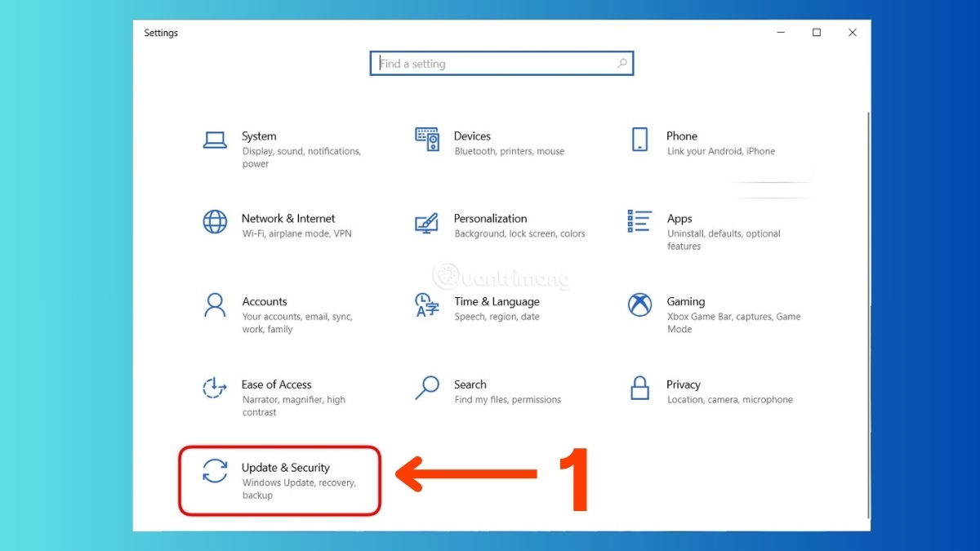Open the Accounts title text

[265, 302]
